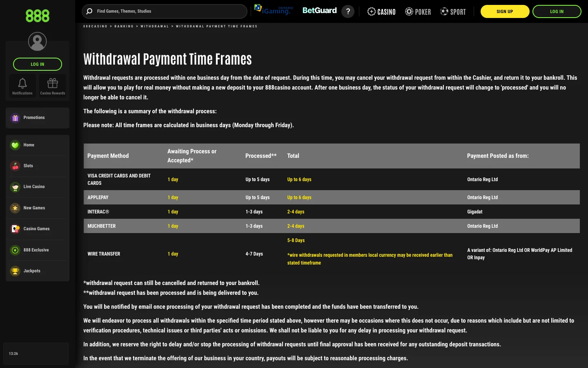Open Notifications bell icon

pos(22,83)
